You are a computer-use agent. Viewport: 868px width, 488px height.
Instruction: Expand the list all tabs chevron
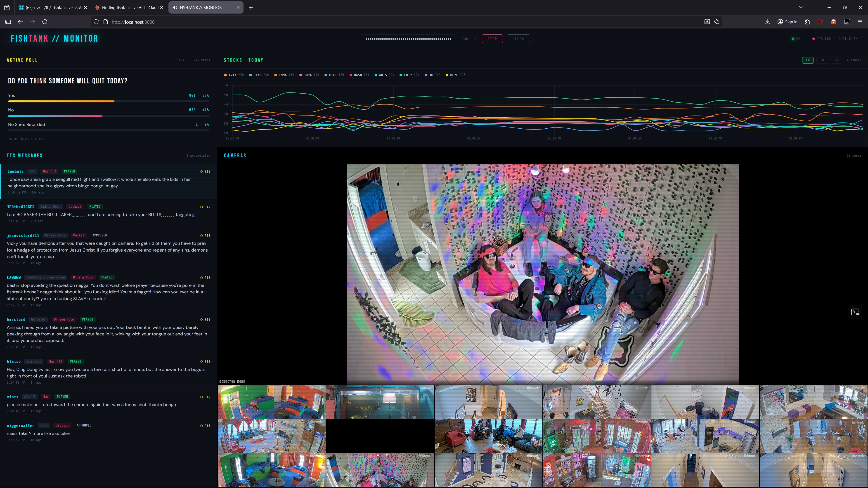pyautogui.click(x=801, y=7)
